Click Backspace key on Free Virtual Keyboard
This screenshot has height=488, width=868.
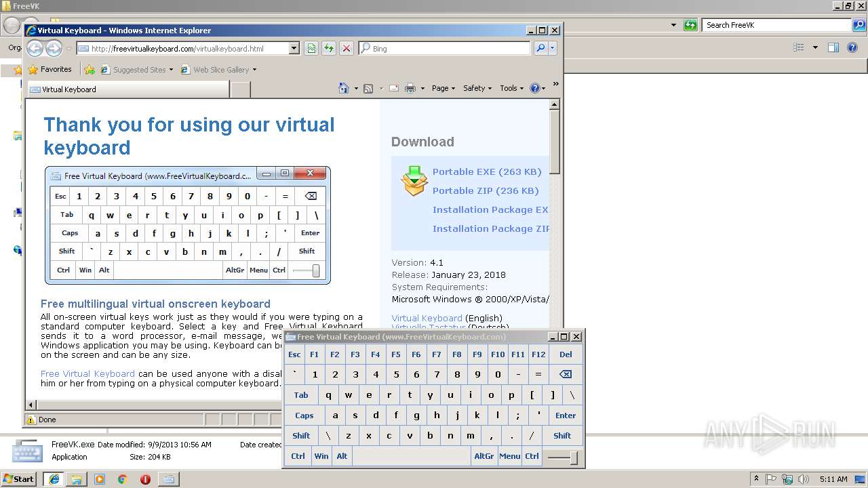tap(566, 374)
